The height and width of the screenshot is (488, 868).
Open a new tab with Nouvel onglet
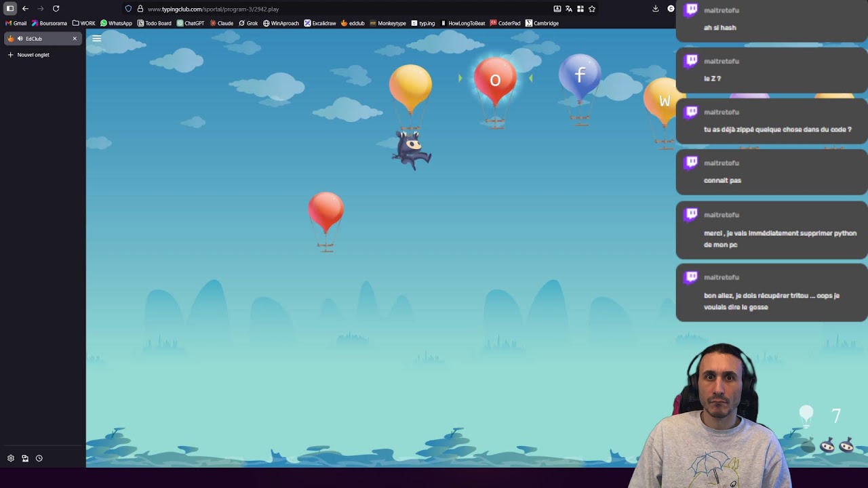28,55
